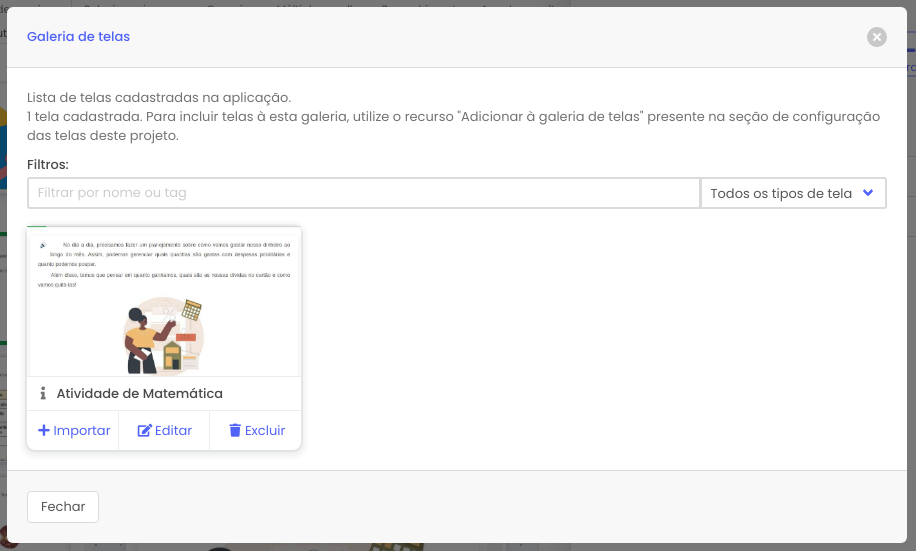Click the speaker icon in the screen preview
This screenshot has height=551, width=916.
[x=43, y=244]
